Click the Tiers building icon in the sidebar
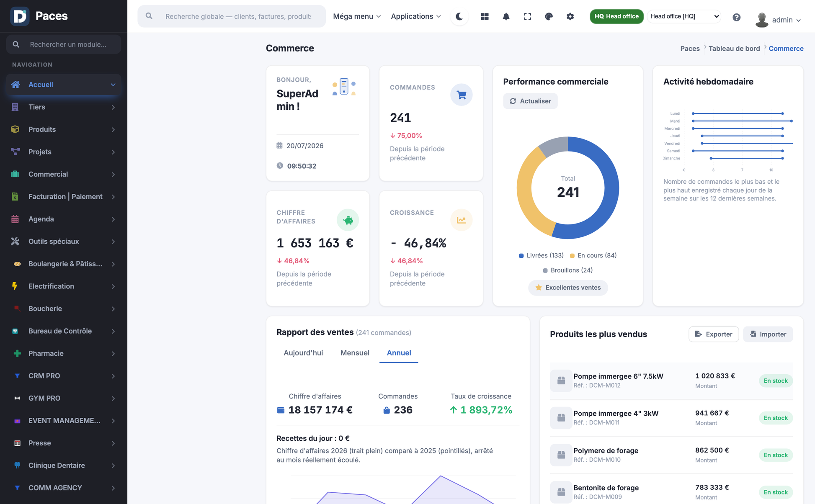Screen dimensions: 815x504 (x=15, y=107)
